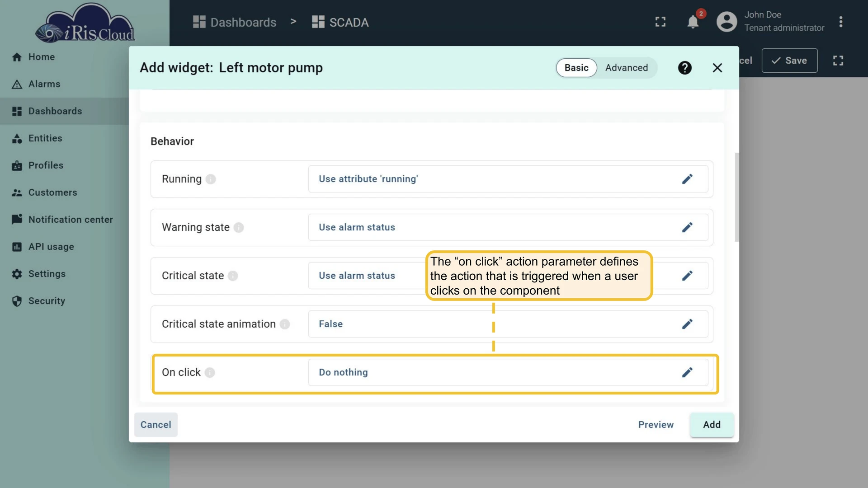The width and height of the screenshot is (868, 488).
Task: Open Notification center
Action: point(64,220)
